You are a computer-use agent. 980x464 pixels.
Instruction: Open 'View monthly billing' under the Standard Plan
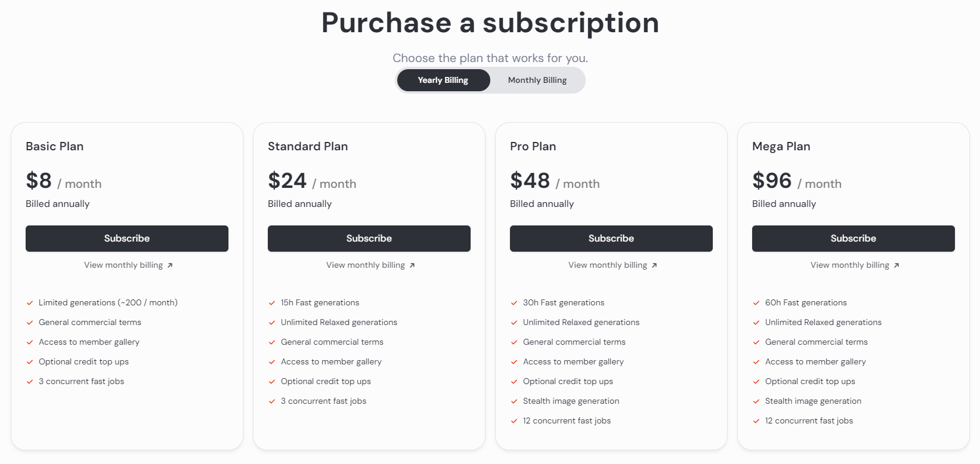(x=366, y=265)
